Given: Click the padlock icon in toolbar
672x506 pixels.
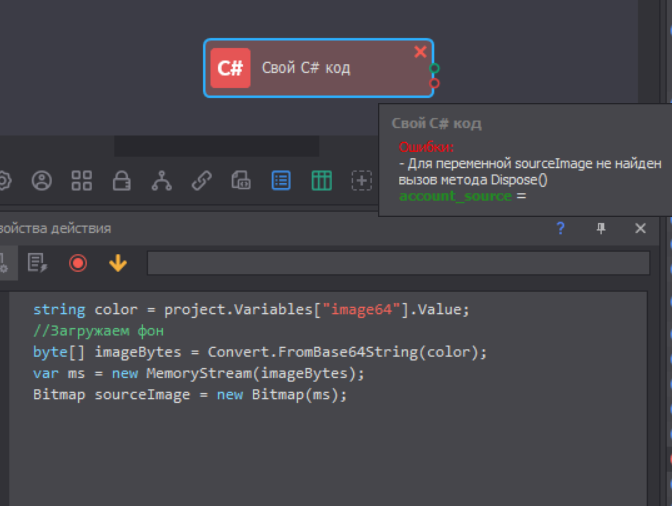Looking at the screenshot, I should [122, 180].
